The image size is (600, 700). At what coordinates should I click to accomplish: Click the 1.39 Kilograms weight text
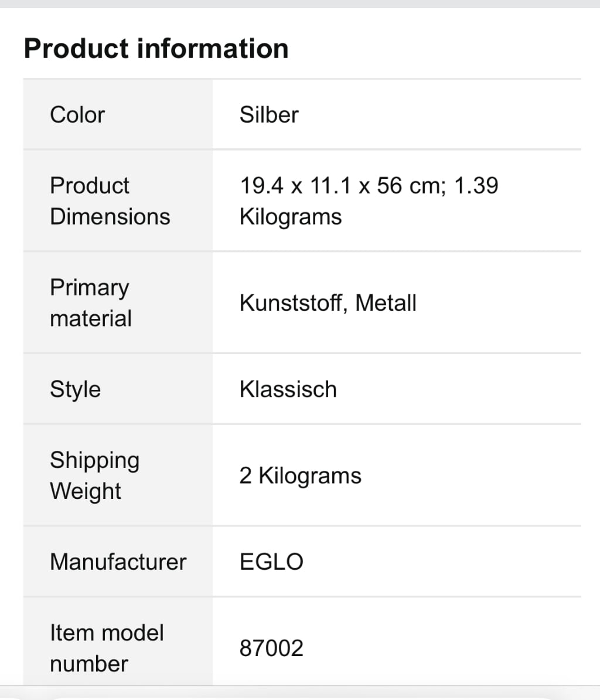(x=369, y=201)
